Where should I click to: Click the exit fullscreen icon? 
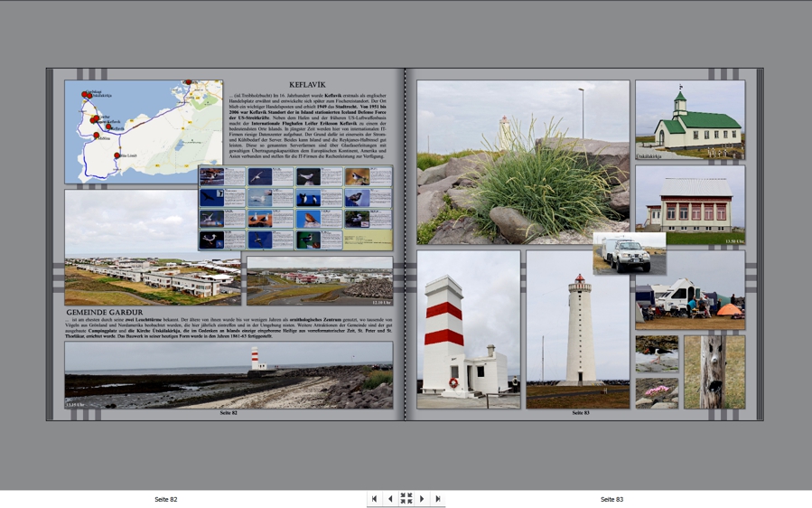click(406, 499)
